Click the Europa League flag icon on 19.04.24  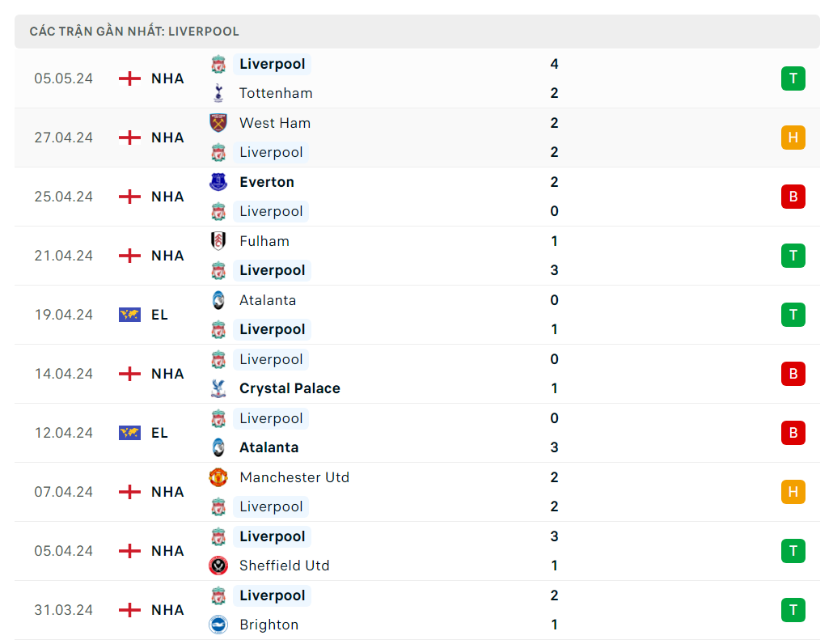[x=129, y=315]
